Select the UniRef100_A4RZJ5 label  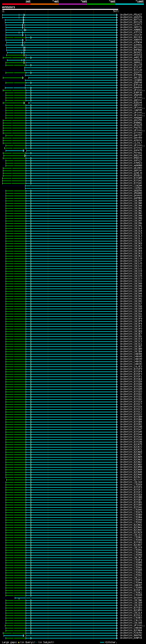click(x=131, y=57)
